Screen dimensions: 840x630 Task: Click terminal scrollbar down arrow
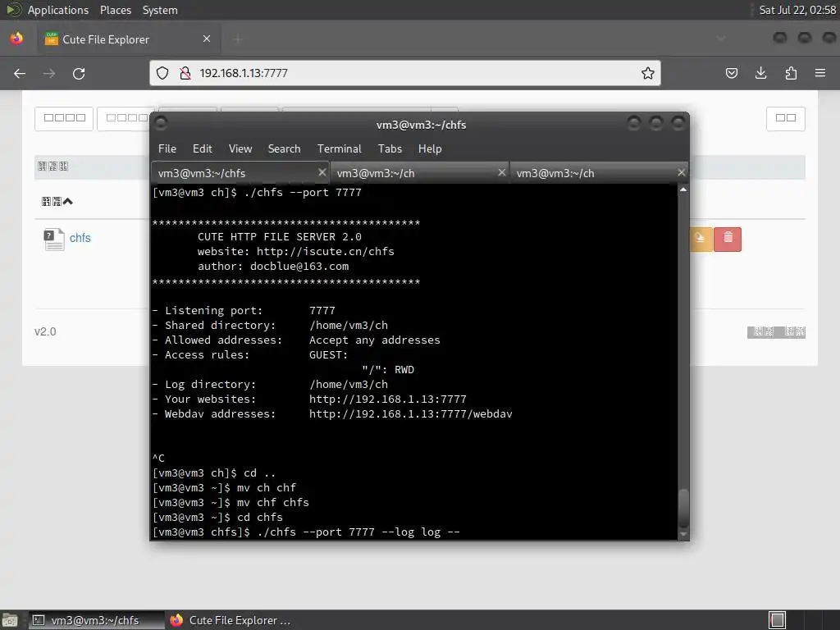point(683,534)
